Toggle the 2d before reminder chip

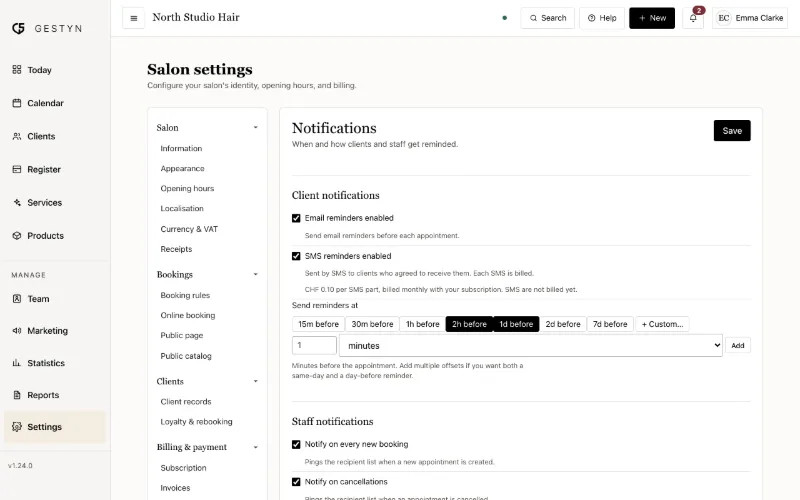(x=563, y=324)
